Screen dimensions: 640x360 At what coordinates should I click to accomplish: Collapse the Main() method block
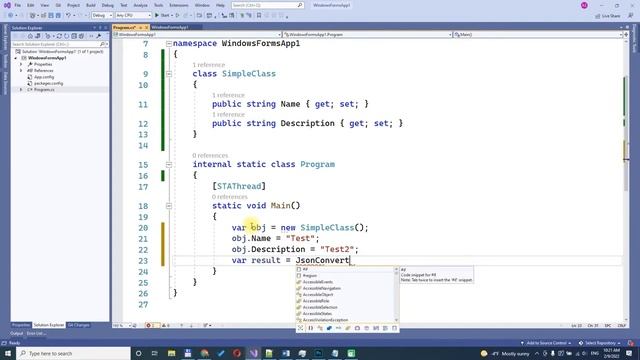click(x=169, y=206)
